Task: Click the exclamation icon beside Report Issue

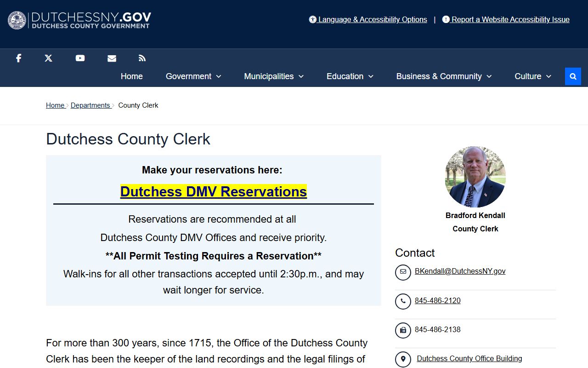Action: [x=446, y=19]
